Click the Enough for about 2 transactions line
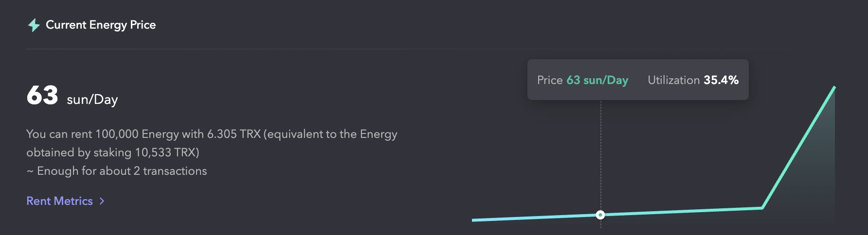 point(122,171)
